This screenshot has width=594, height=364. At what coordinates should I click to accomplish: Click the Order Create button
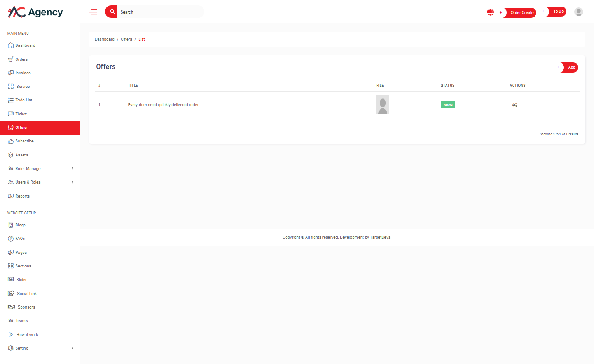click(x=521, y=13)
